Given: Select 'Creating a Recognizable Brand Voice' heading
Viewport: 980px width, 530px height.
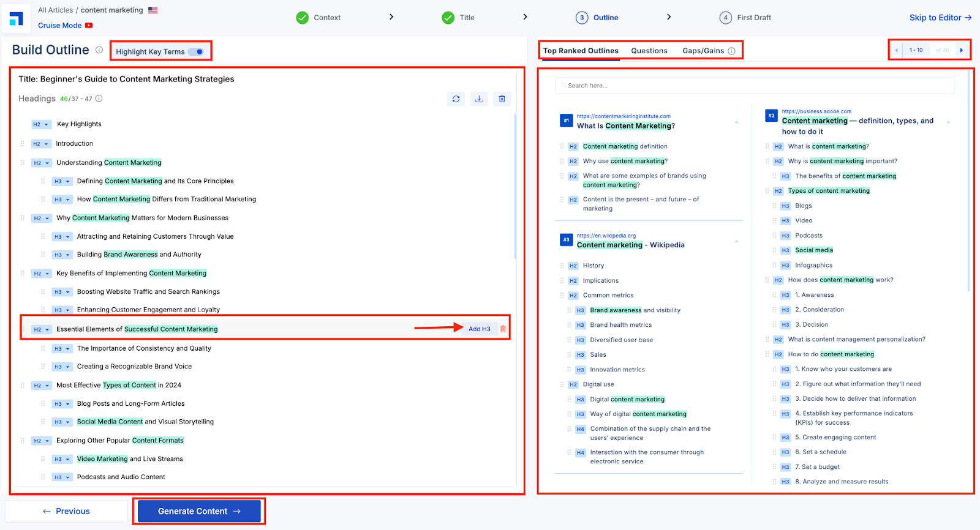Looking at the screenshot, I should click(134, 367).
